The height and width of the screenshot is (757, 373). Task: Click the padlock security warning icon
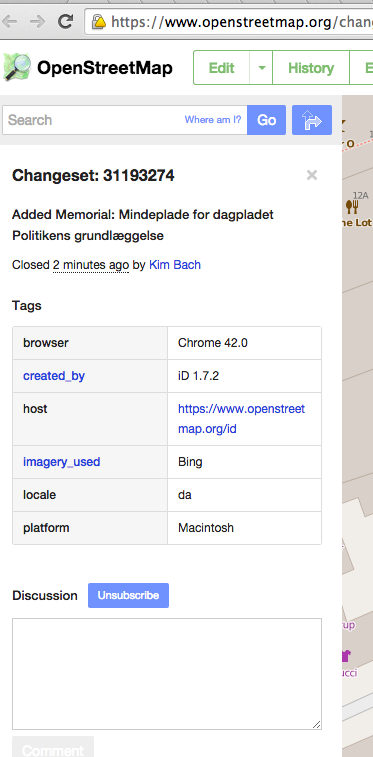click(99, 21)
